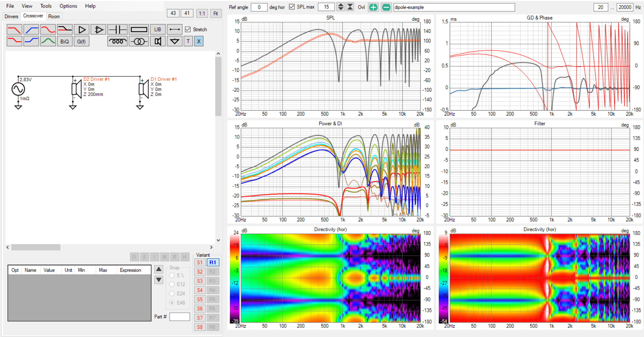Select the D2 Driver #1 in schematic

(77, 89)
